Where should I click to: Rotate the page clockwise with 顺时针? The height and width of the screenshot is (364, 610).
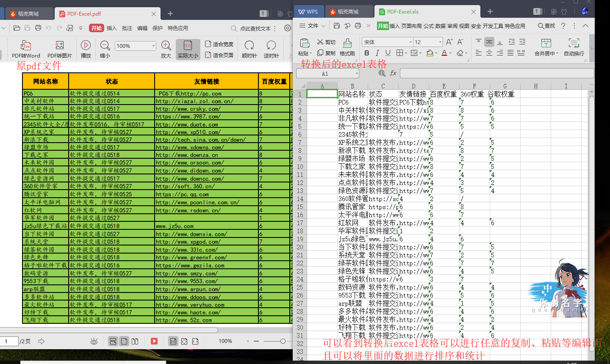pyautogui.click(x=249, y=49)
